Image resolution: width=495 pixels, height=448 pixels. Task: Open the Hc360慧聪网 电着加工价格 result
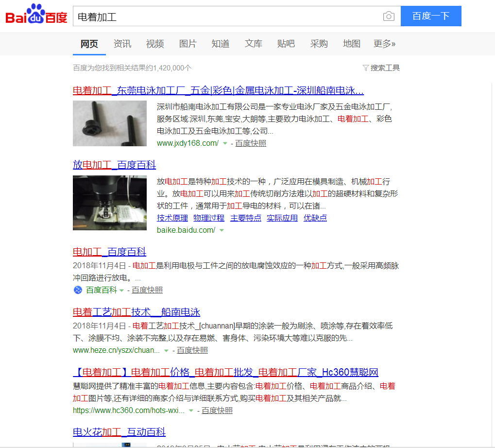226,373
